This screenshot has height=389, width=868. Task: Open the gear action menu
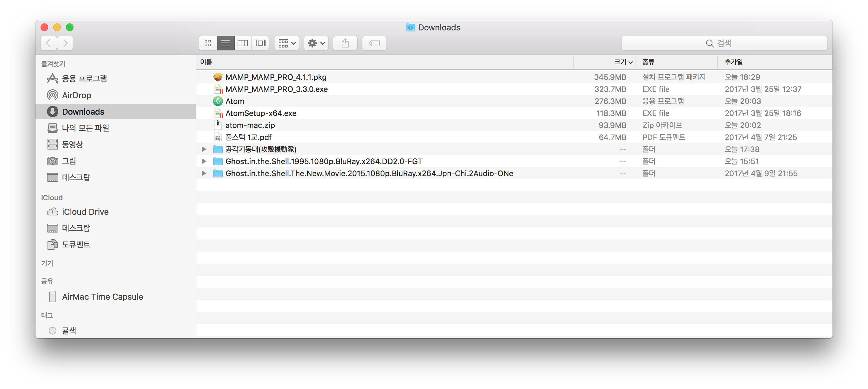[316, 43]
